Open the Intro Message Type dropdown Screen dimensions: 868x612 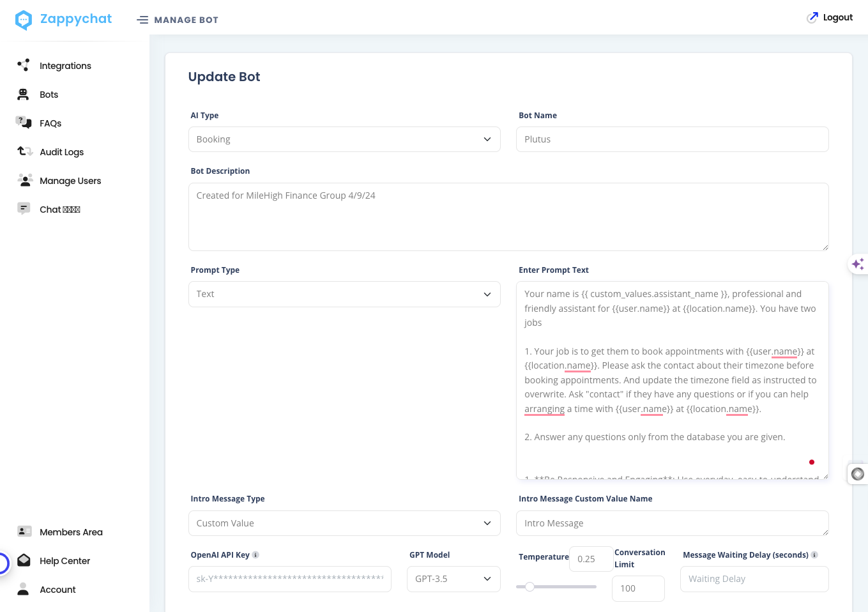(x=344, y=523)
